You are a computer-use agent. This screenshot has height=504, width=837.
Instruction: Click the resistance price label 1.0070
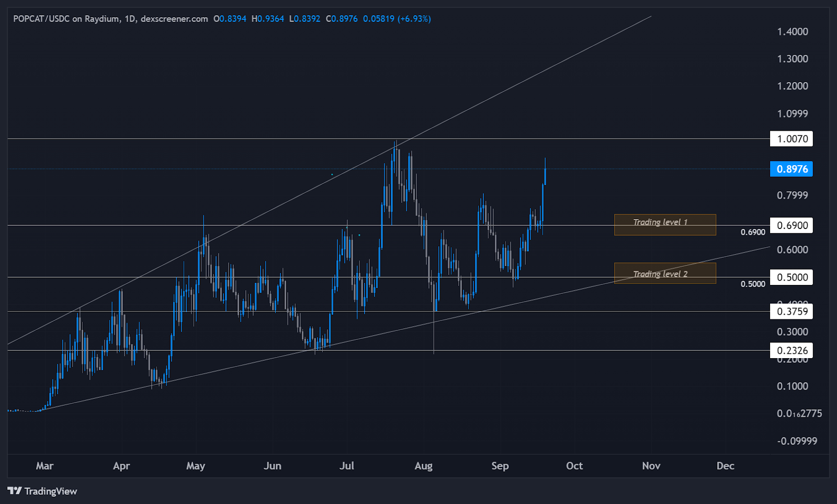pyautogui.click(x=790, y=139)
